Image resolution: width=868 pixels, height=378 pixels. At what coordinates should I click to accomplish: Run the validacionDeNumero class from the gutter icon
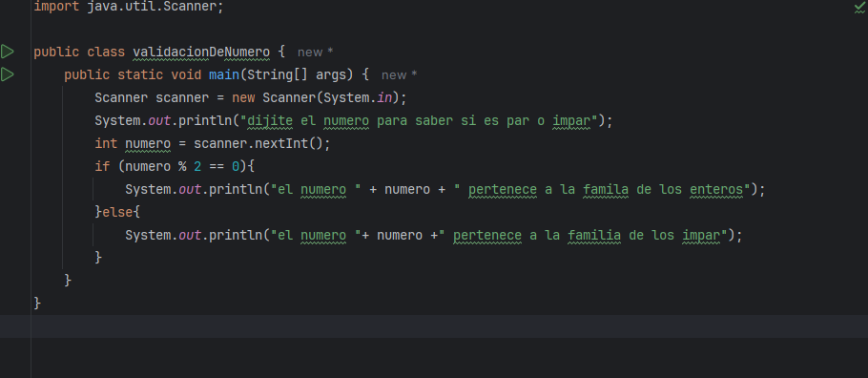coord(8,52)
